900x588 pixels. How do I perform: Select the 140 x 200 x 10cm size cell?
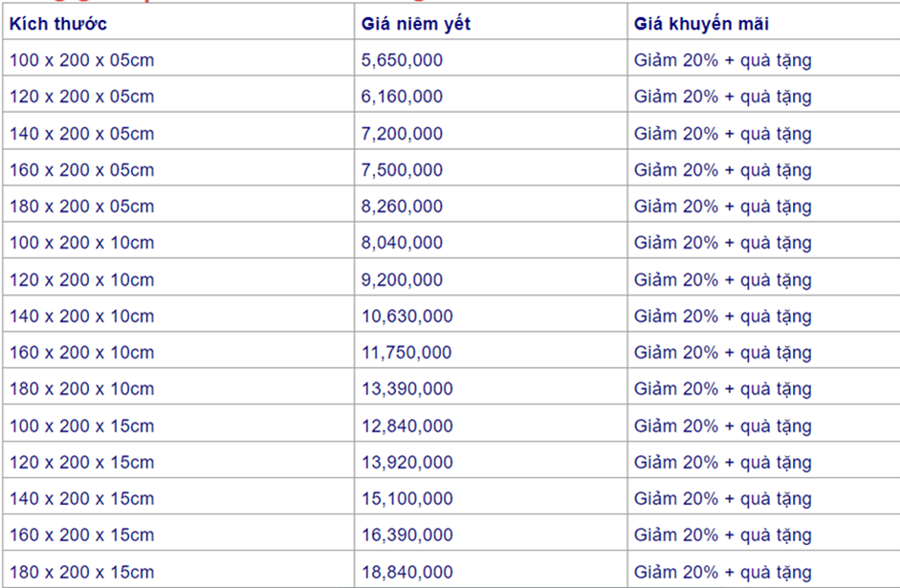(x=81, y=316)
